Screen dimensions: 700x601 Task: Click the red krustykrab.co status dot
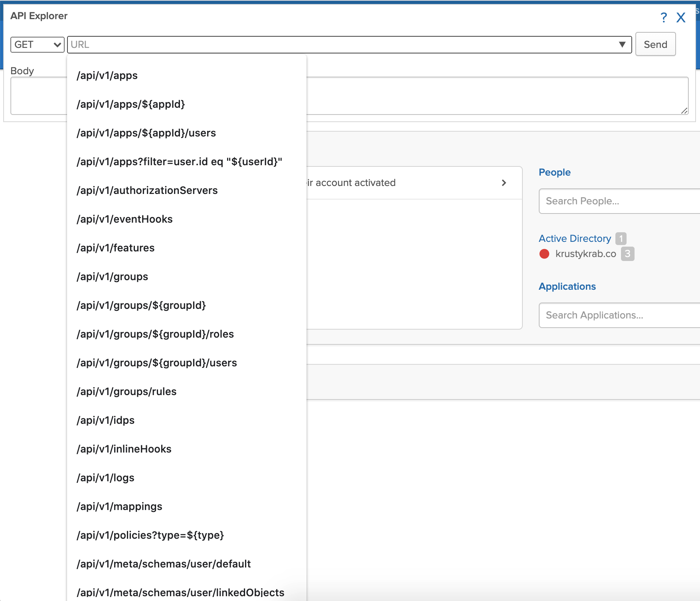pyautogui.click(x=544, y=254)
